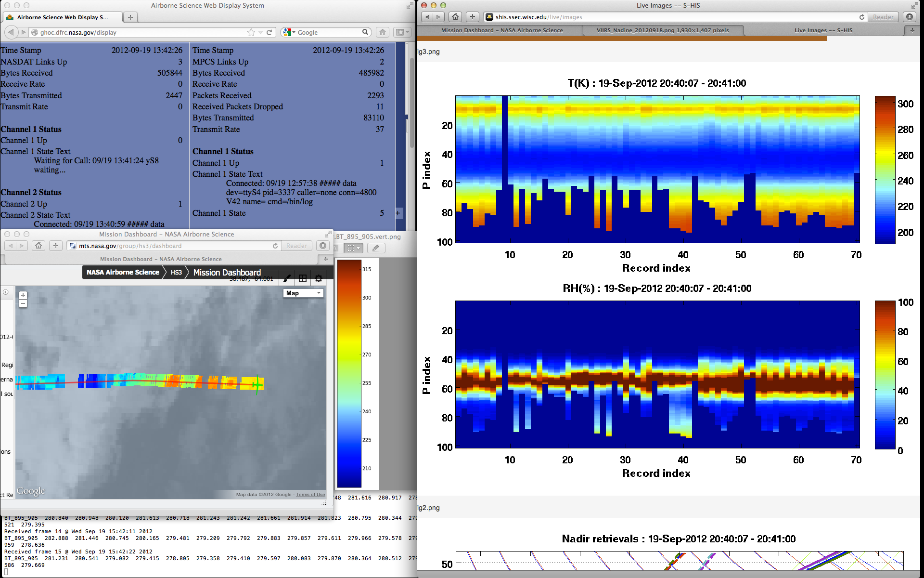924x578 pixels.
Task: Click the brush tool in Mission Dashboard toolbar
Action: coord(286,278)
